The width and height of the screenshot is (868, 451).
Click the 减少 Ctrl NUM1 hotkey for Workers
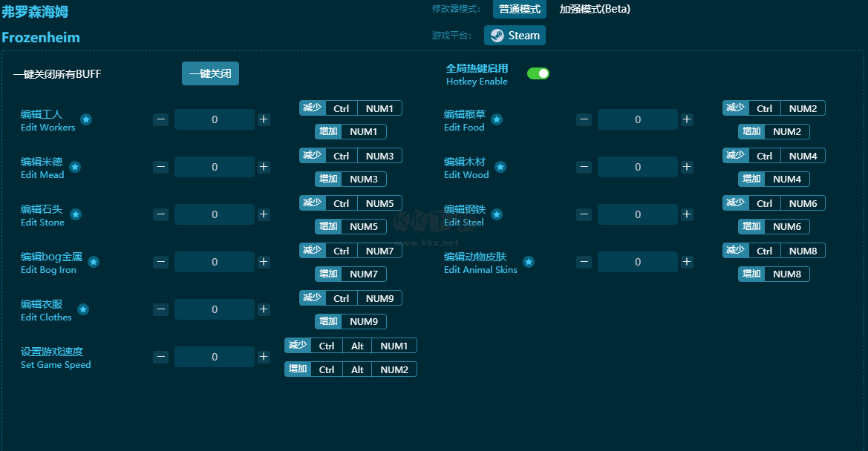point(350,108)
